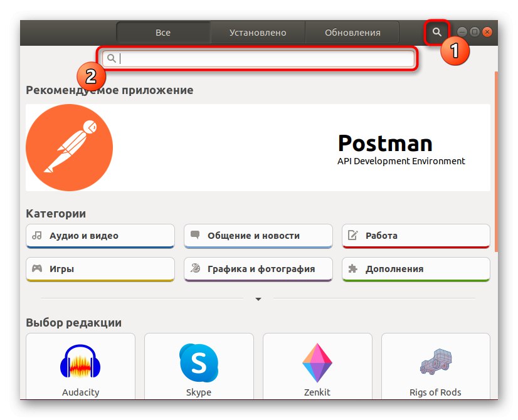518x420 pixels.
Task: Open the Работа category
Action: click(416, 235)
